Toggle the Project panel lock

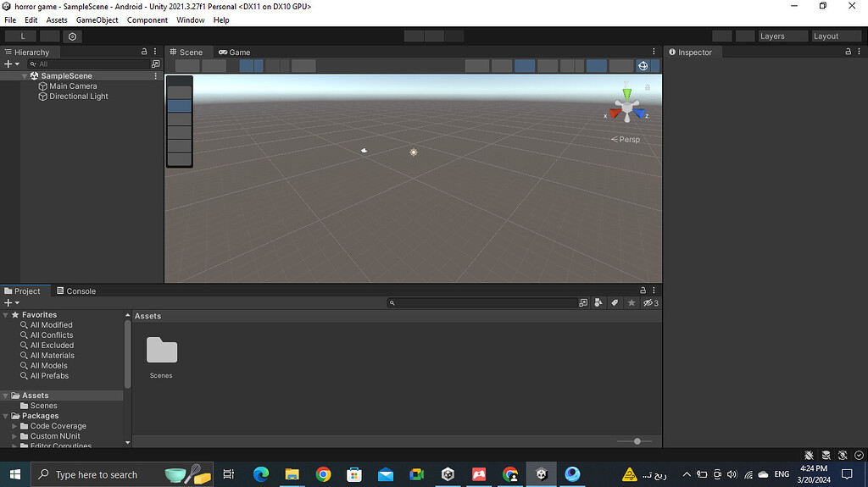[x=643, y=291]
